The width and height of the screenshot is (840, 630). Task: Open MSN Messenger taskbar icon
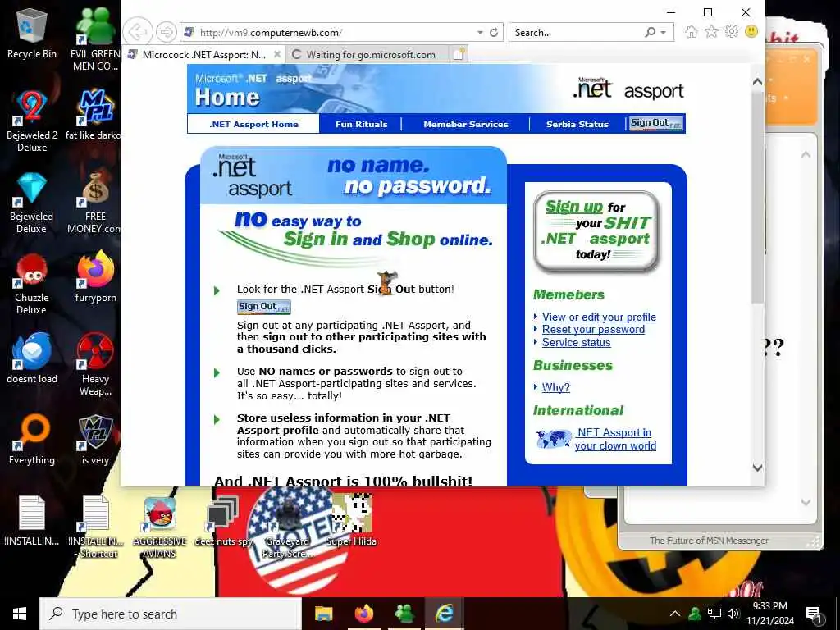click(x=404, y=614)
